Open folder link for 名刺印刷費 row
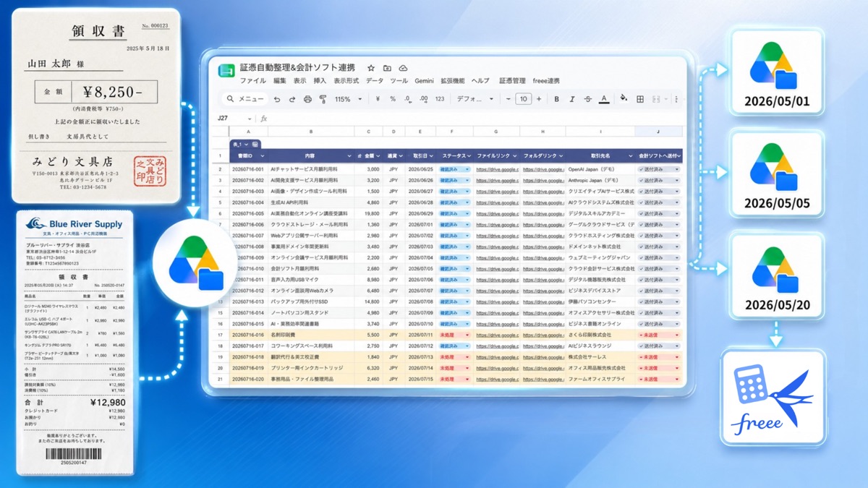The height and width of the screenshot is (488, 868). 543,335
